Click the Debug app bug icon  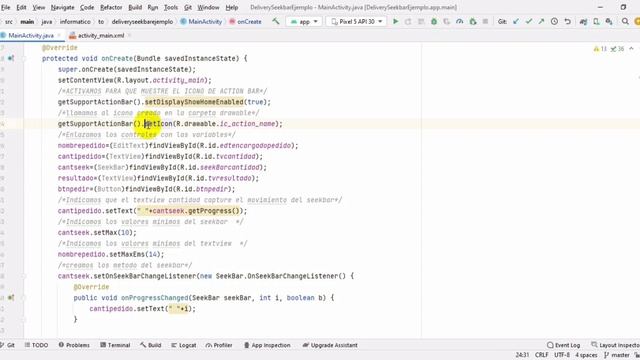click(x=434, y=21)
